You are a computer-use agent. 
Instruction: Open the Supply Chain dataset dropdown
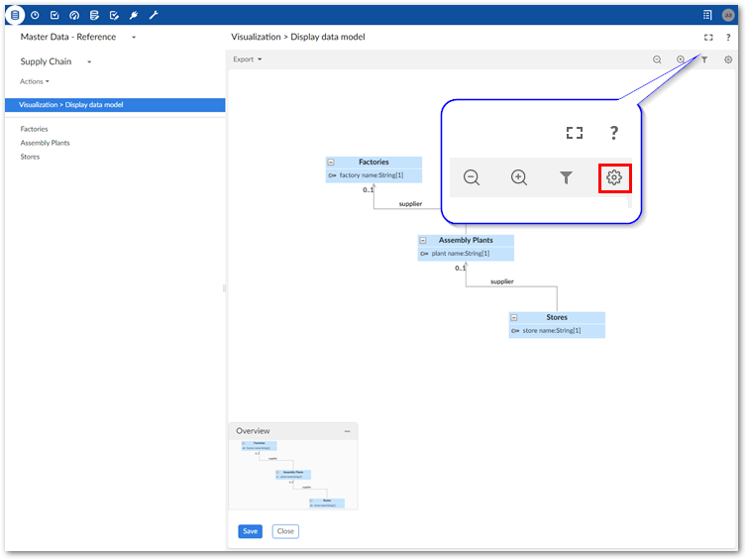tap(89, 62)
